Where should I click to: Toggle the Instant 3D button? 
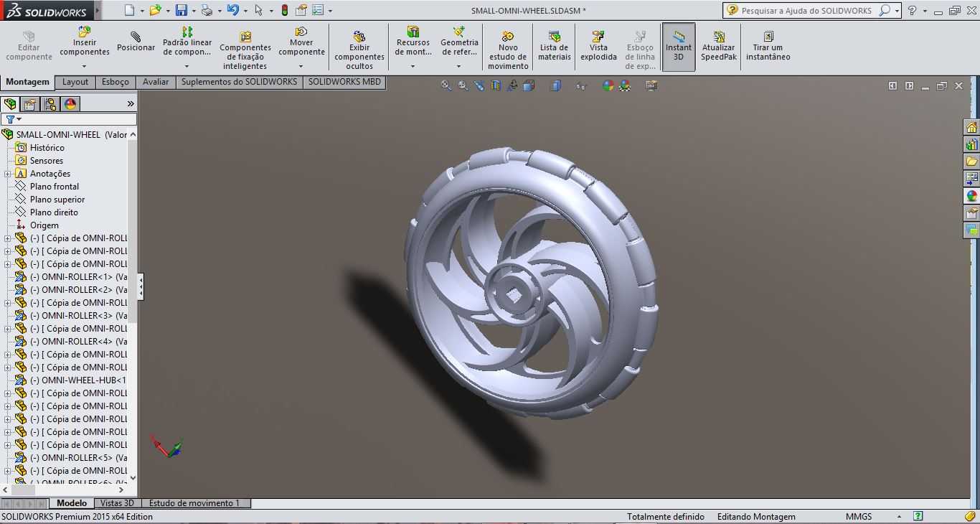[679, 47]
